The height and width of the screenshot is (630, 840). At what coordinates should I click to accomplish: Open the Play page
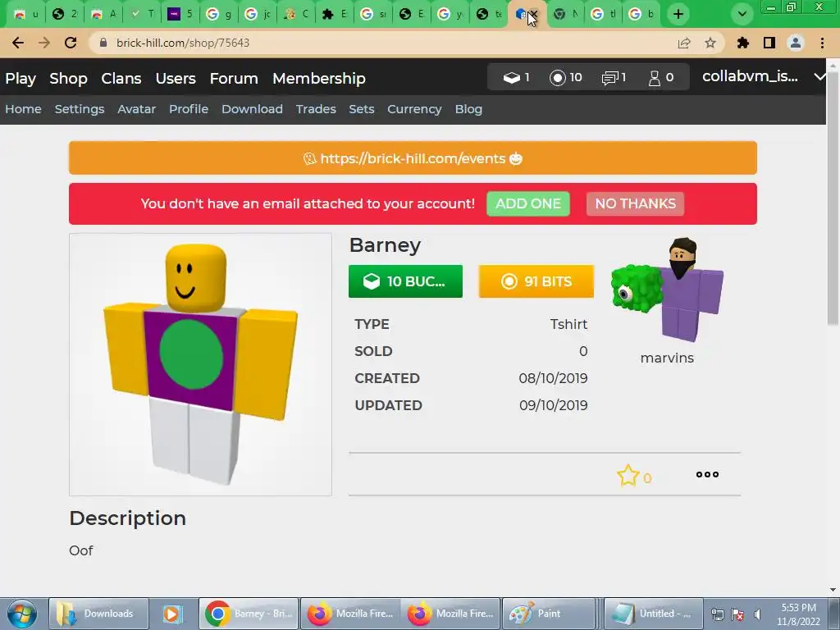click(x=21, y=78)
